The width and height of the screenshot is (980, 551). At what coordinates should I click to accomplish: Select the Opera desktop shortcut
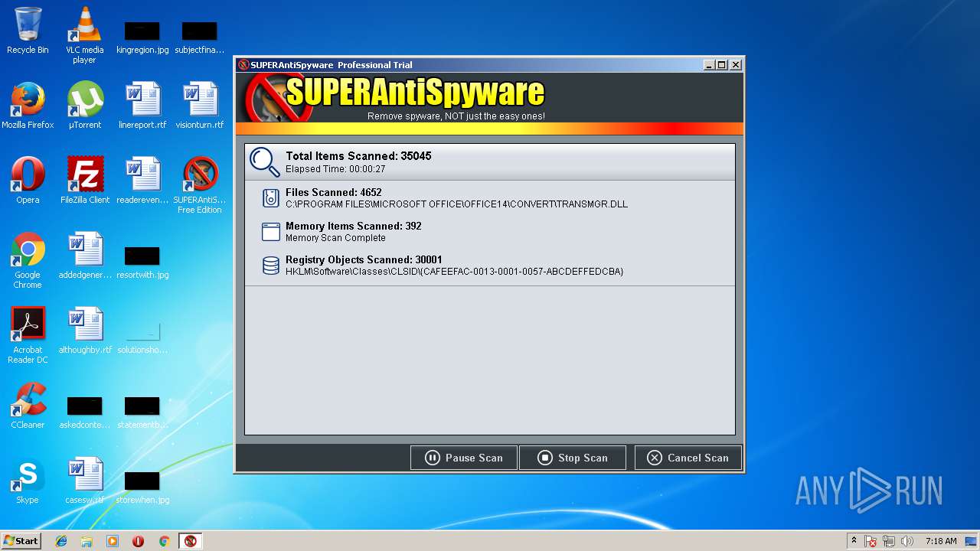click(x=28, y=181)
